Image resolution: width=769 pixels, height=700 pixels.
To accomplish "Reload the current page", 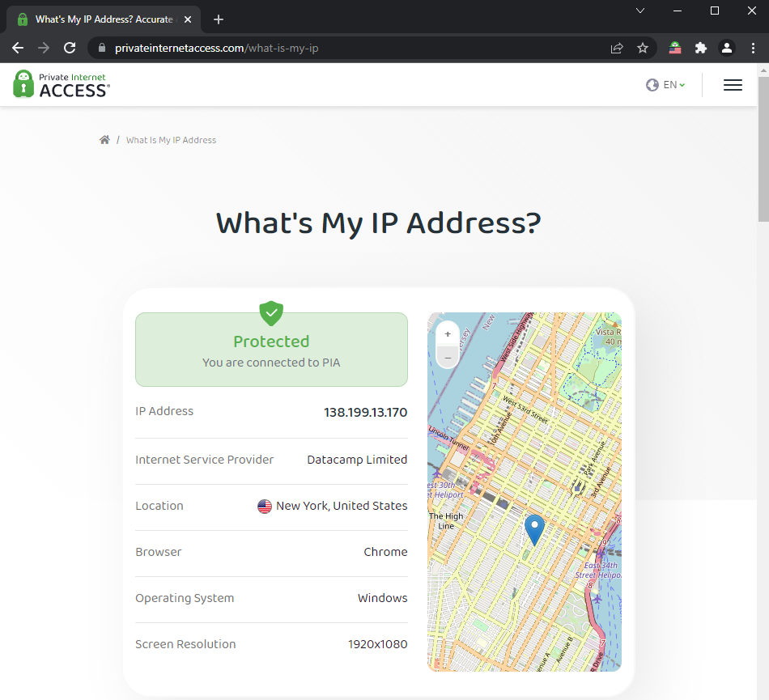I will click(70, 48).
